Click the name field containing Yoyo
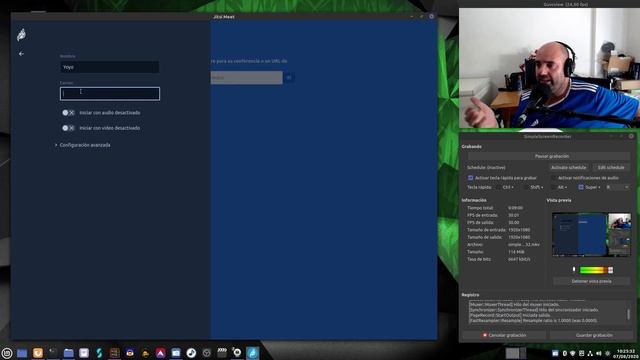The height and width of the screenshot is (360, 640). click(110, 67)
